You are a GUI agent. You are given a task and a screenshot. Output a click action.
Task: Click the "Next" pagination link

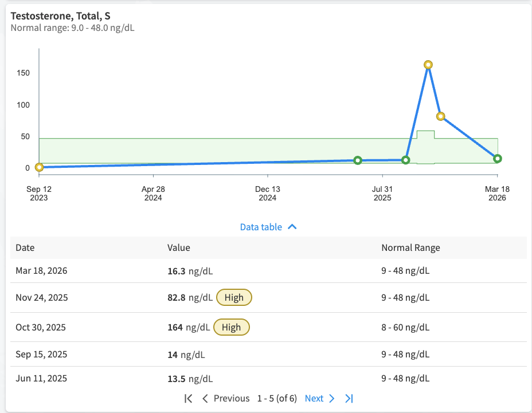[314, 398]
